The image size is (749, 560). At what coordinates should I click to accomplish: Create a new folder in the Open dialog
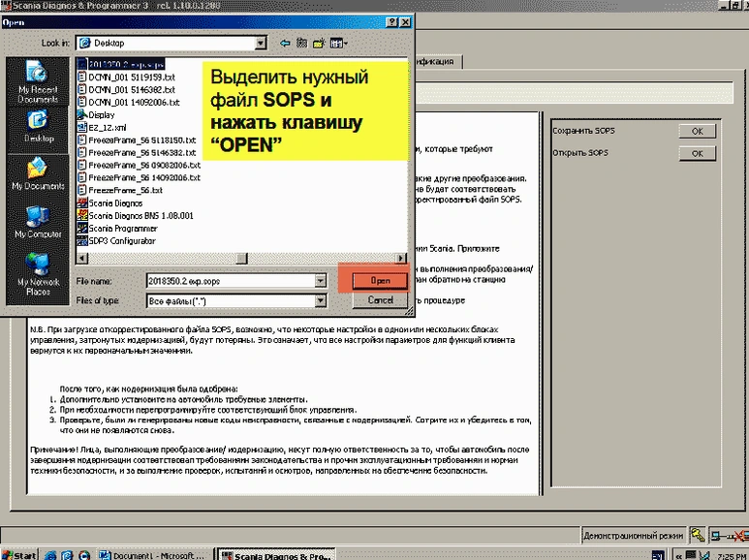coord(318,44)
